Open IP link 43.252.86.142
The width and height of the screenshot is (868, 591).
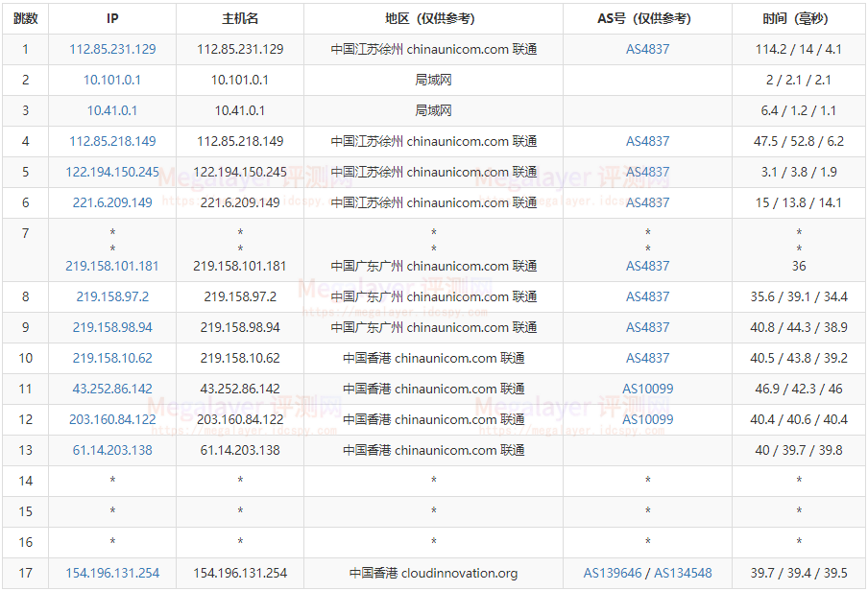coord(112,389)
